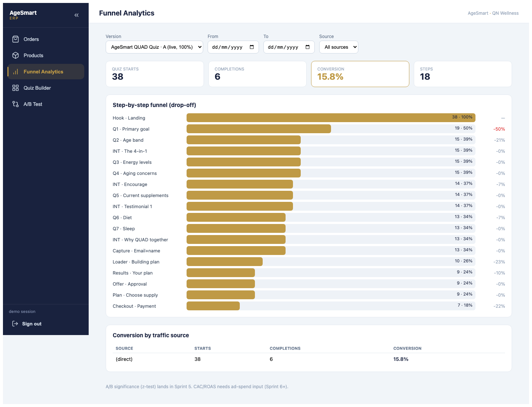Open Quiz Builder section
The width and height of the screenshot is (532, 407).
(x=46, y=88)
